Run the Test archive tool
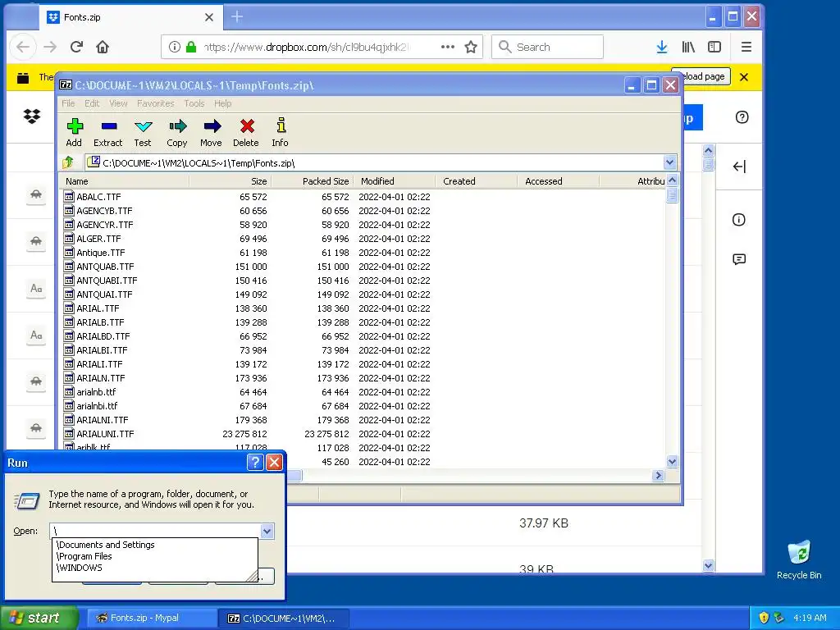Screen dimensions: 840x630 click(143, 132)
